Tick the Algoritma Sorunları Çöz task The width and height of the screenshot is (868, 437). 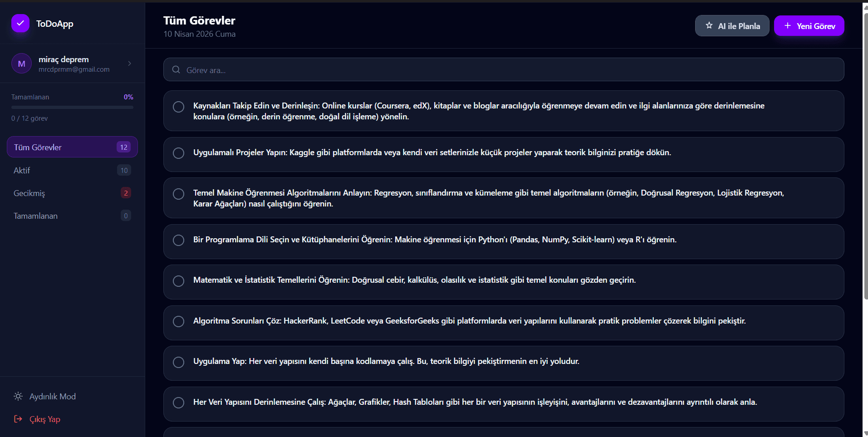point(179,321)
